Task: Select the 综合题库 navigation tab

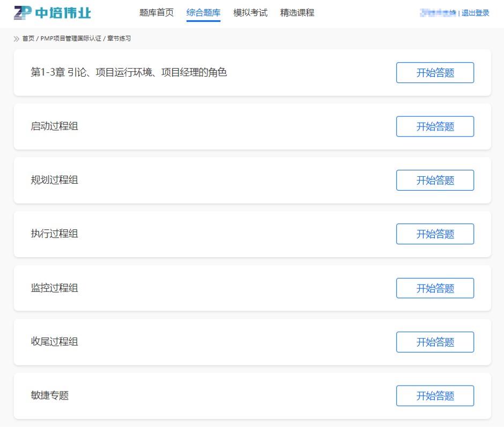Action: pyautogui.click(x=203, y=13)
